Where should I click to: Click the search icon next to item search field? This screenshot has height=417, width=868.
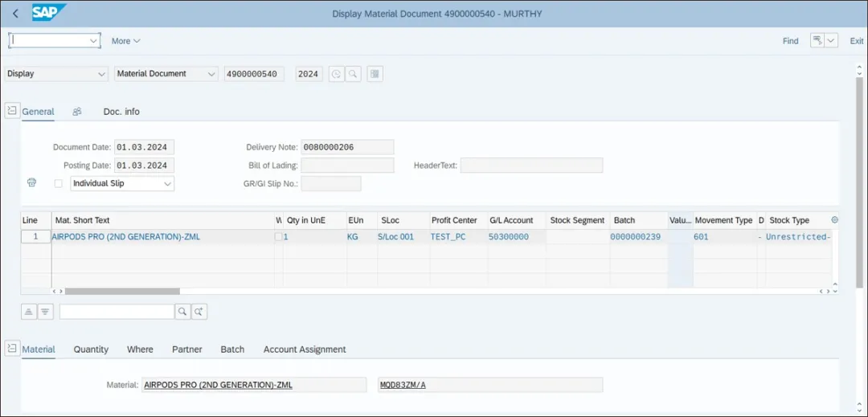click(x=182, y=312)
